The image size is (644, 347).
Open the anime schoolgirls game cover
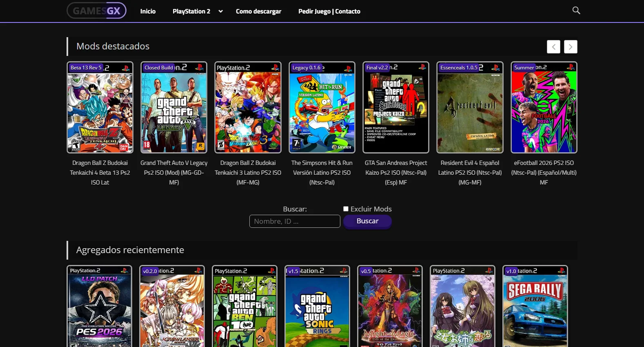point(462,306)
